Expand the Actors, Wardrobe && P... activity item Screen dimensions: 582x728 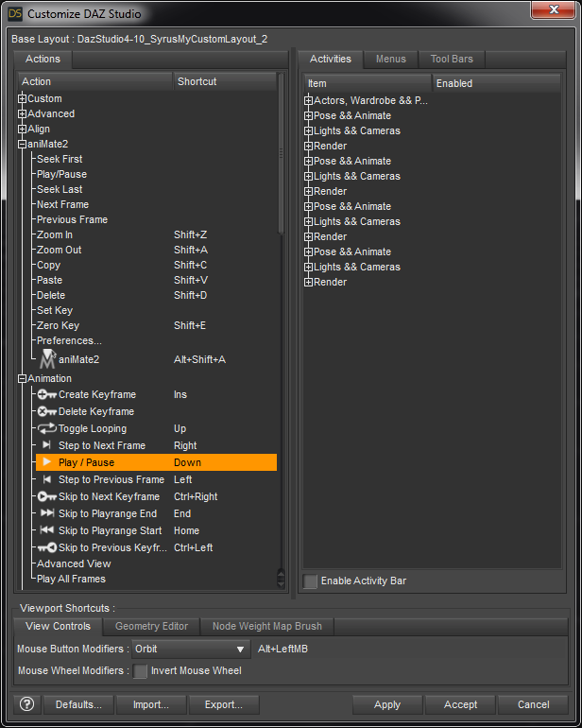308,100
